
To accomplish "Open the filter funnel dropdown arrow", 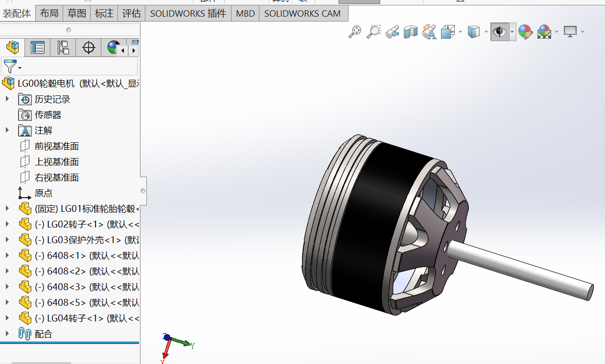I will (x=20, y=68).
